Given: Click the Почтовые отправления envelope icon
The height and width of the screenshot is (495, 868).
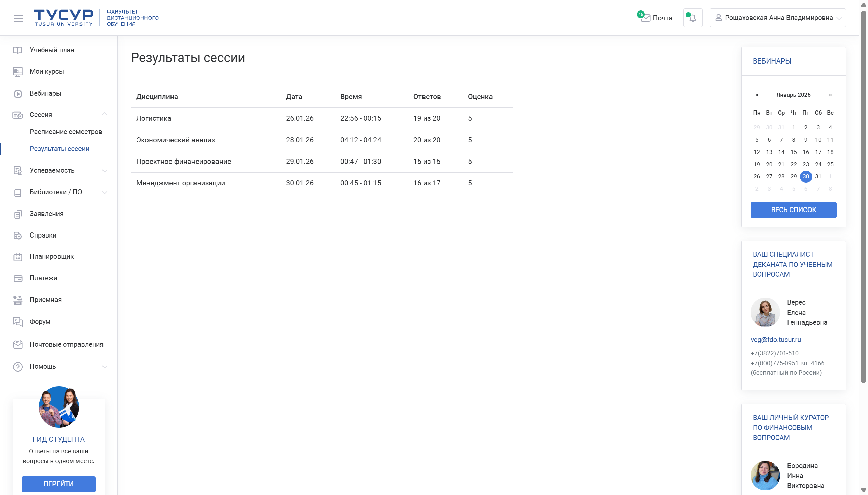Looking at the screenshot, I should pos(18,344).
